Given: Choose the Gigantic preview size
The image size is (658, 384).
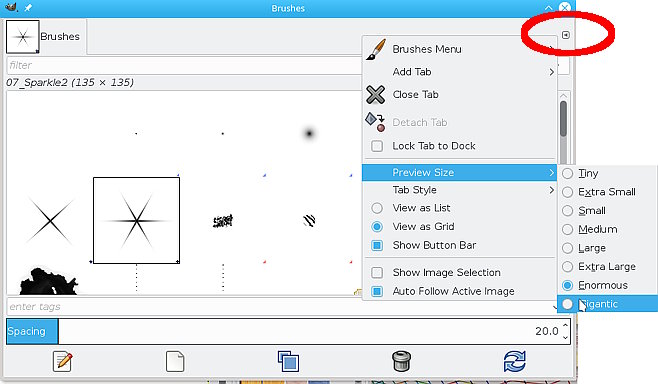Looking at the screenshot, I should [x=607, y=304].
